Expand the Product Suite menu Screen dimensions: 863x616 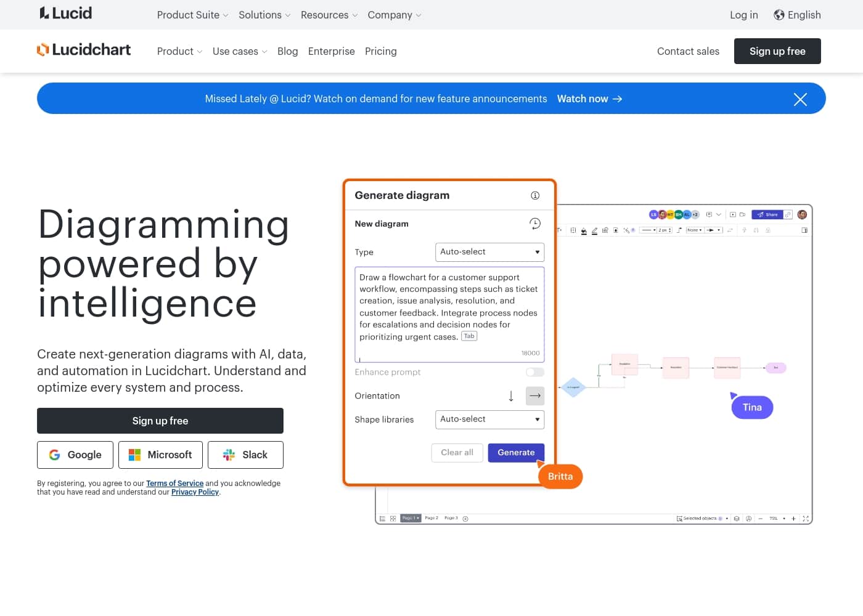(x=192, y=15)
